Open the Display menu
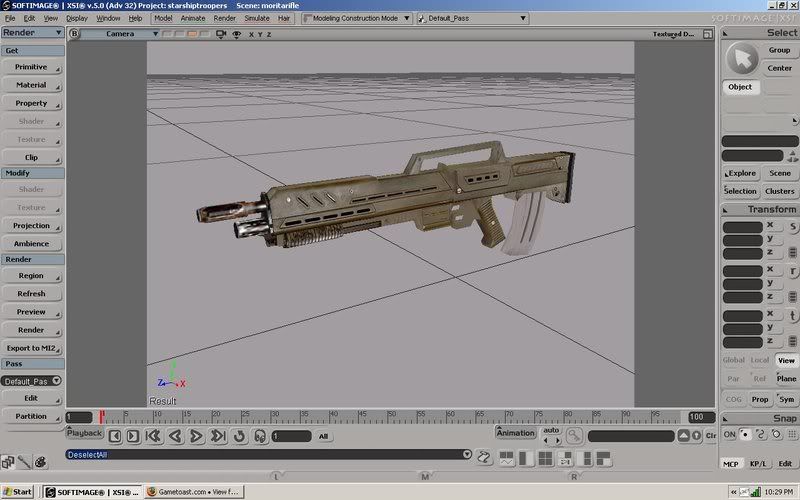Image resolution: width=800 pixels, height=500 pixels. point(77,18)
